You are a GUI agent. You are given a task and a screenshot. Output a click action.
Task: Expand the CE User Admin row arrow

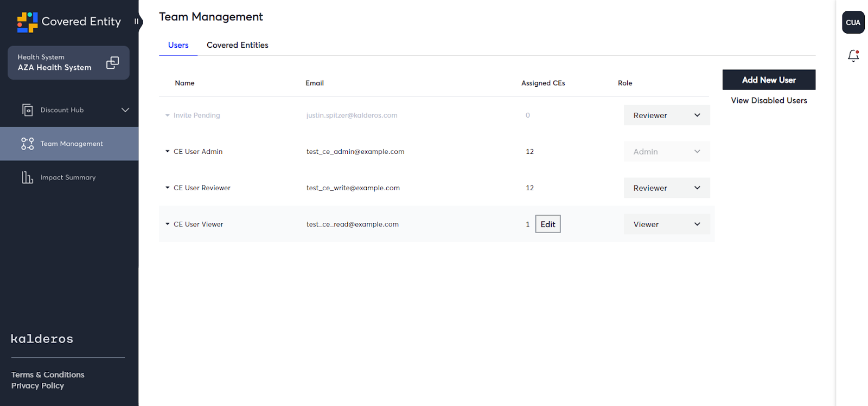click(168, 152)
